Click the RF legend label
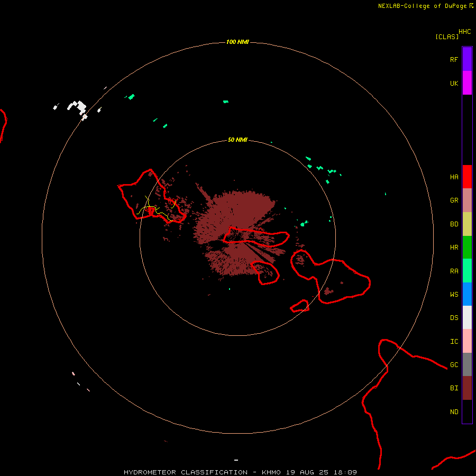The image size is (476, 476). click(454, 59)
